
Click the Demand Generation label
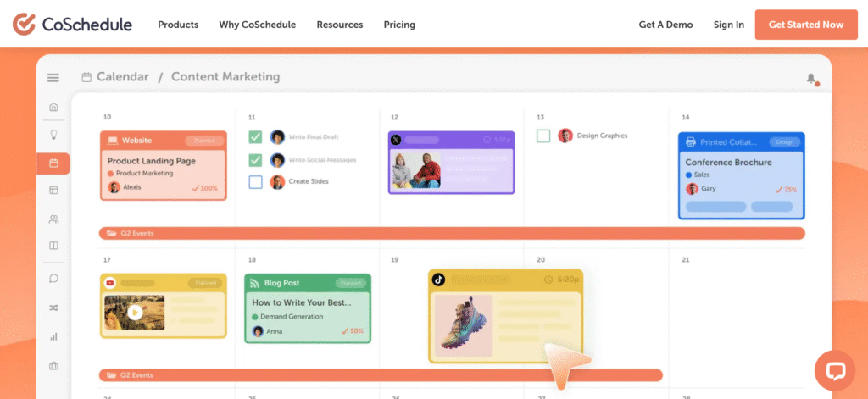[x=292, y=317]
